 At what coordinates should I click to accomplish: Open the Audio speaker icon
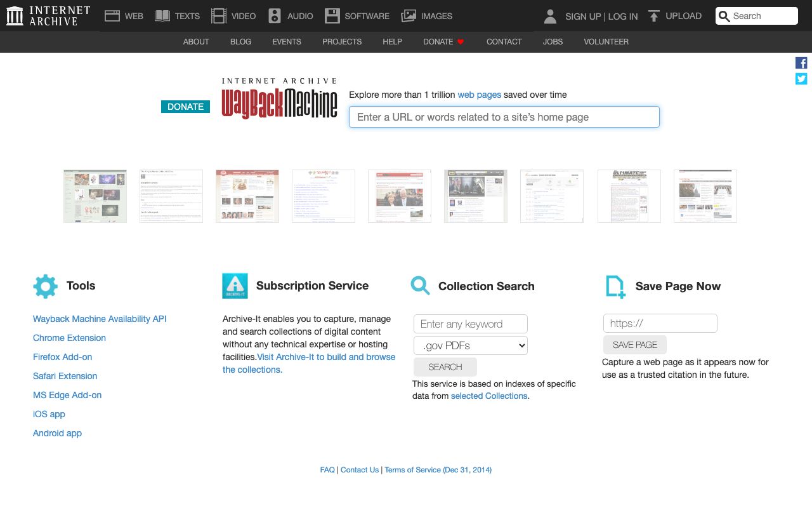[275, 16]
